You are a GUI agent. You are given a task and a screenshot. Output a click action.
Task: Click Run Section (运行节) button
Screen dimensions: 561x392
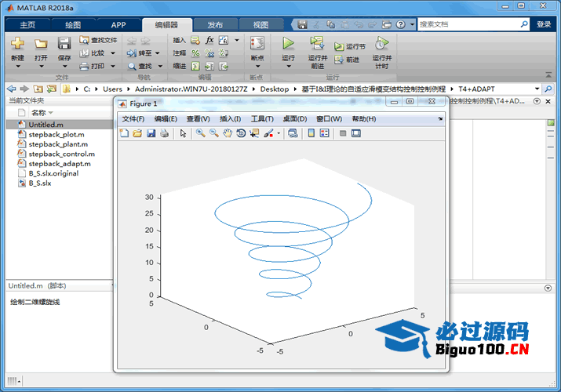pos(350,46)
